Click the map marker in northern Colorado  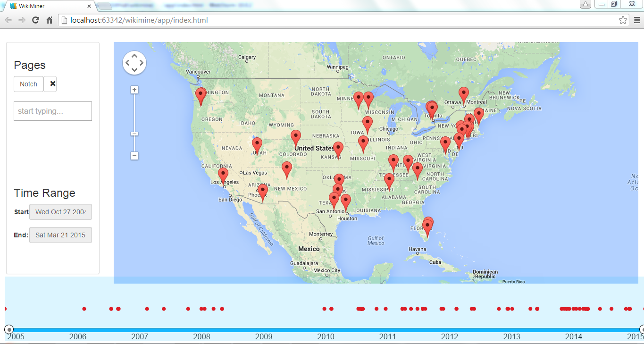(296, 139)
